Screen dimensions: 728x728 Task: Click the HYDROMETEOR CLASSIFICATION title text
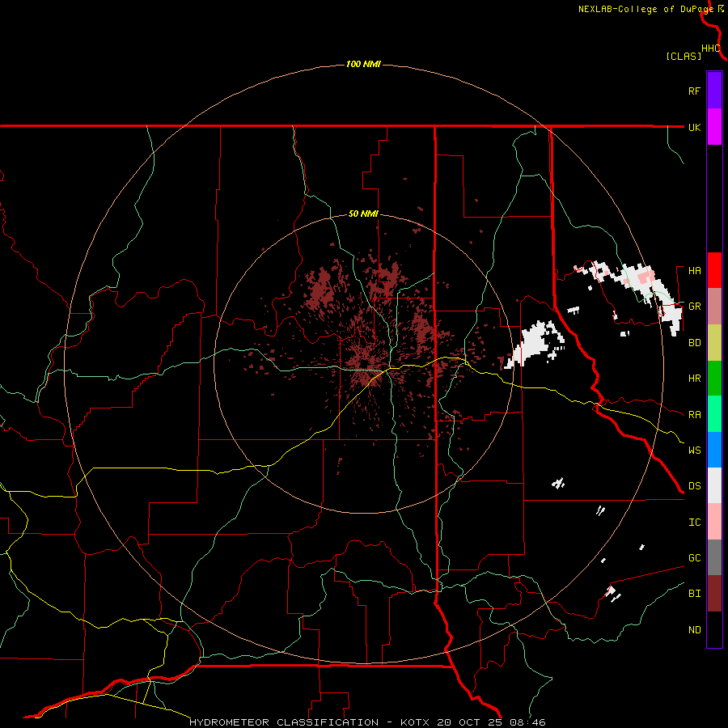click(x=284, y=722)
